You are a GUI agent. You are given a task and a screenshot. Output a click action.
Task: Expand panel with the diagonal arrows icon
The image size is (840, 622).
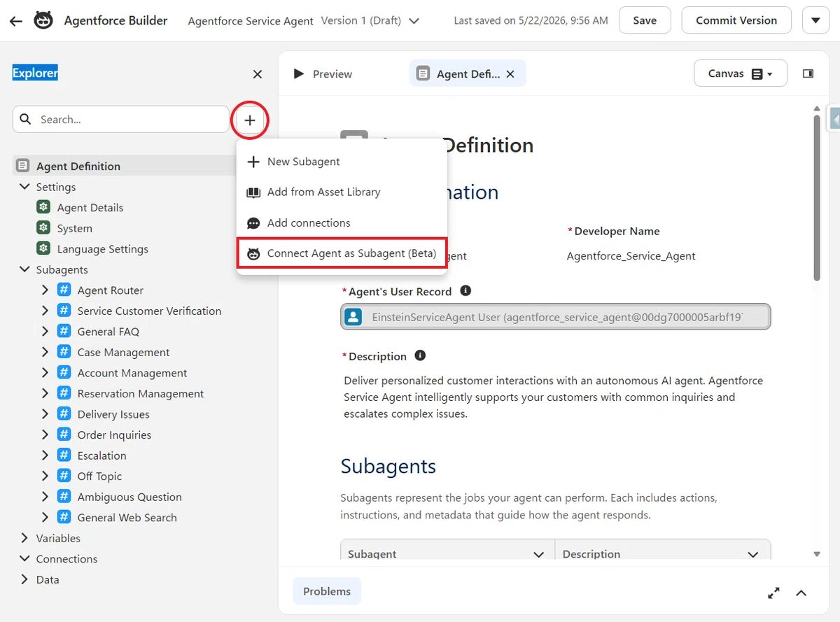coord(773,593)
